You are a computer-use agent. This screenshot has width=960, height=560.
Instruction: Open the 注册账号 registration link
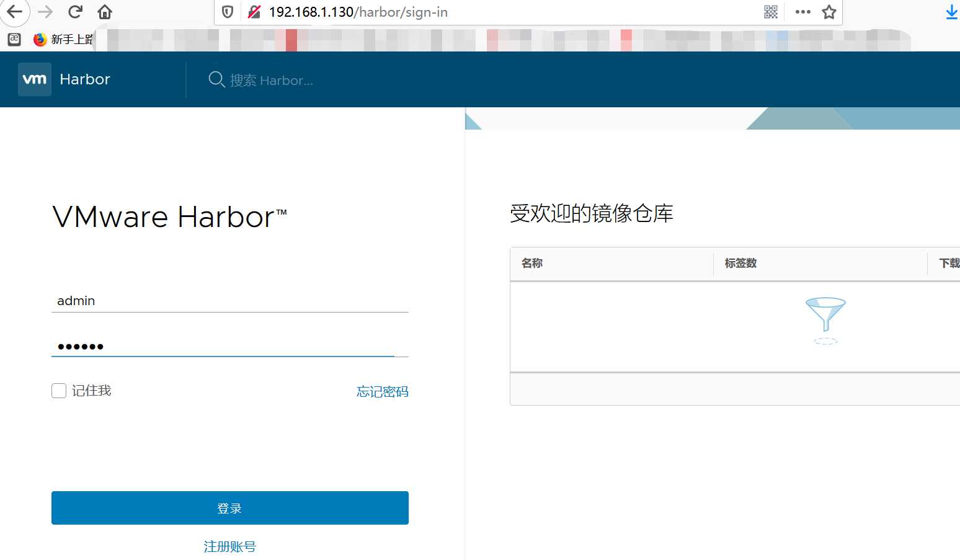click(x=229, y=546)
